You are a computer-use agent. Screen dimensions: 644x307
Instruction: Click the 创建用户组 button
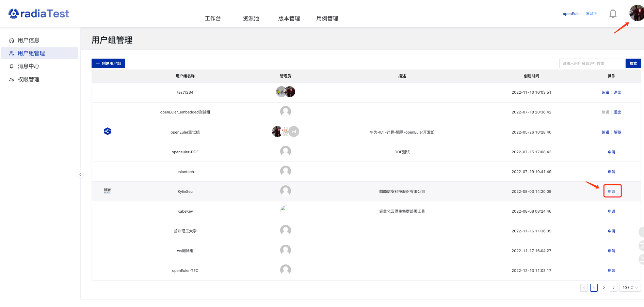coord(108,63)
